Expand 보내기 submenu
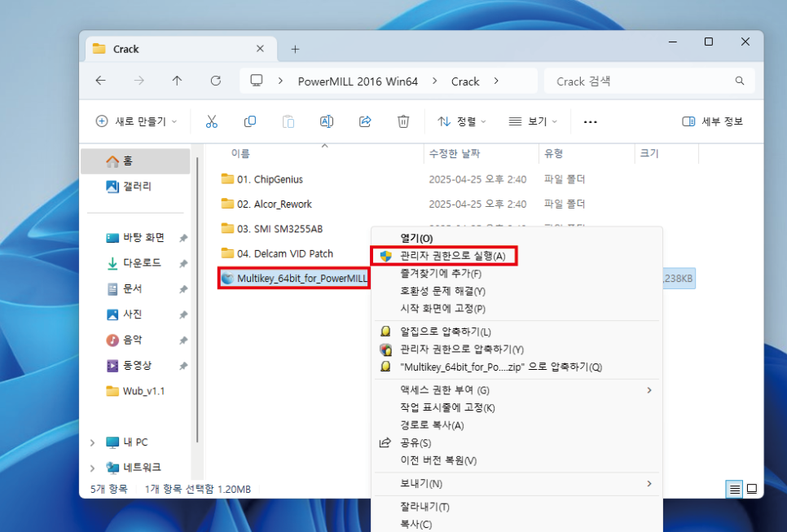The image size is (787, 532). point(649,483)
